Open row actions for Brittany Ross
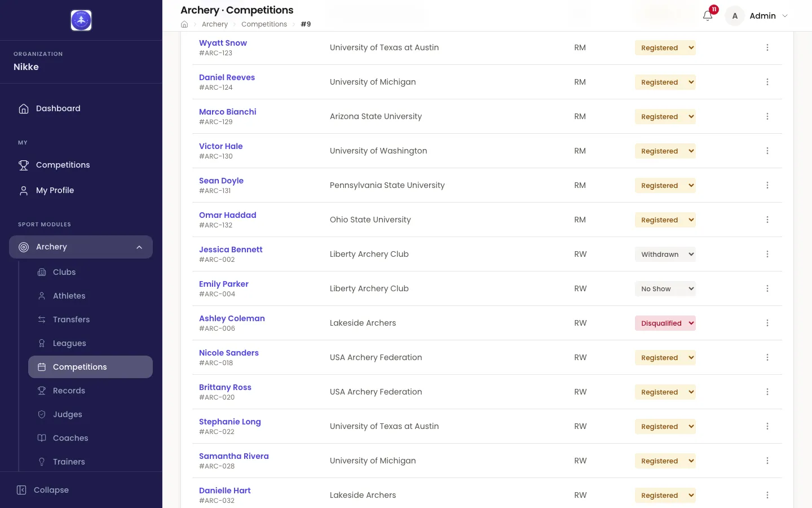Viewport: 812px width, 508px height. click(767, 392)
